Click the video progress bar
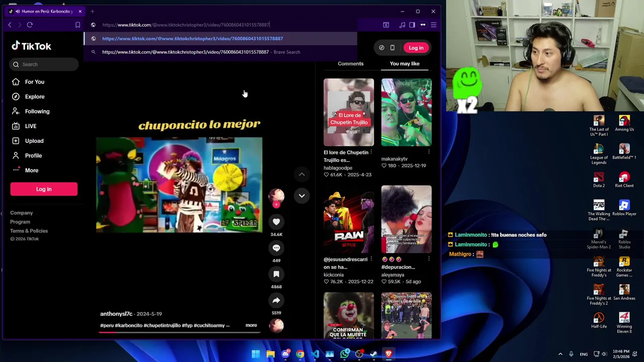Viewport: 644px width, 362px height. [x=179, y=332]
